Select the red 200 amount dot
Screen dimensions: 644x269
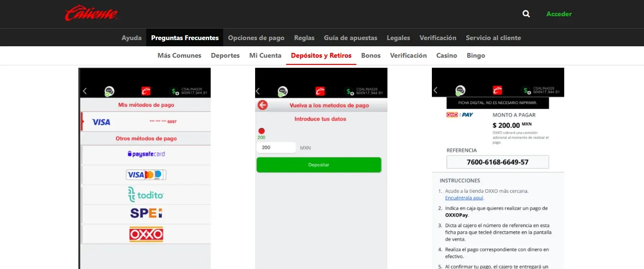coord(261,131)
